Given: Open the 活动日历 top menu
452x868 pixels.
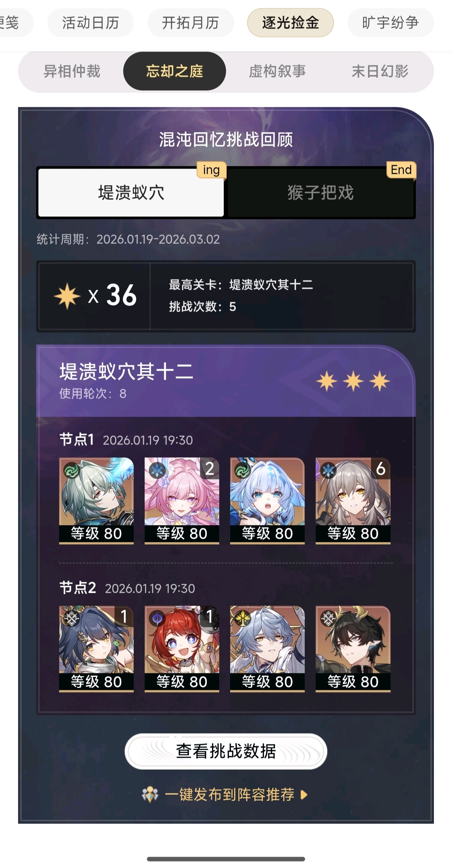Looking at the screenshot, I should [90, 23].
